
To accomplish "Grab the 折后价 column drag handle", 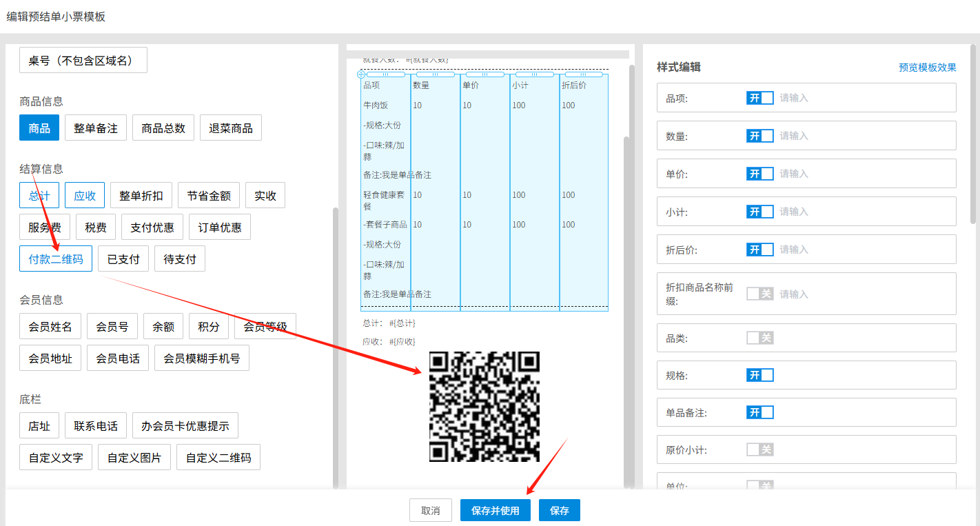I will [584, 74].
